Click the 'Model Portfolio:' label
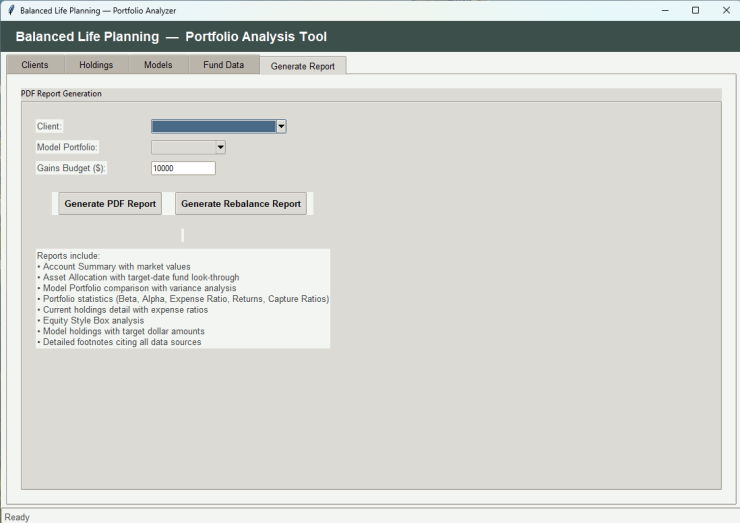Viewport: 740px width, 523px height. coord(67,147)
